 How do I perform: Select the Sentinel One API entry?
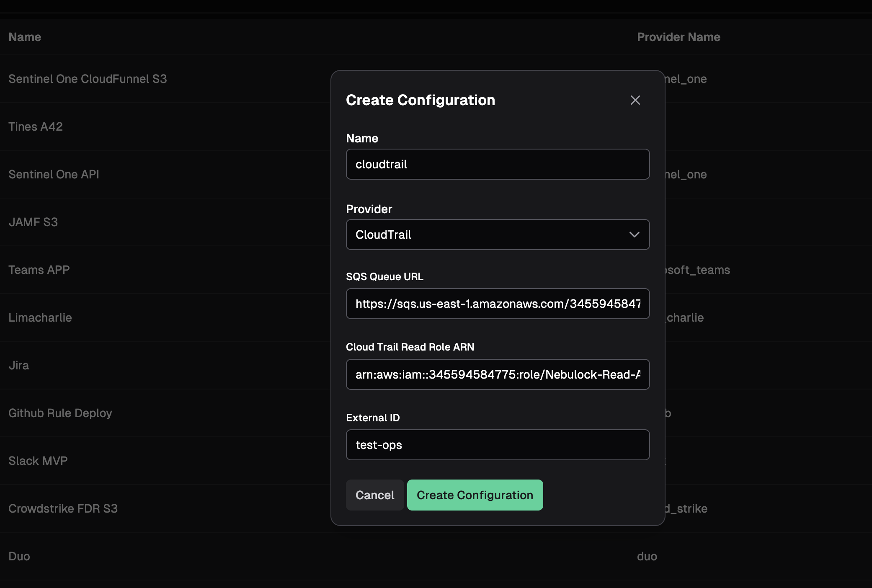(54, 174)
